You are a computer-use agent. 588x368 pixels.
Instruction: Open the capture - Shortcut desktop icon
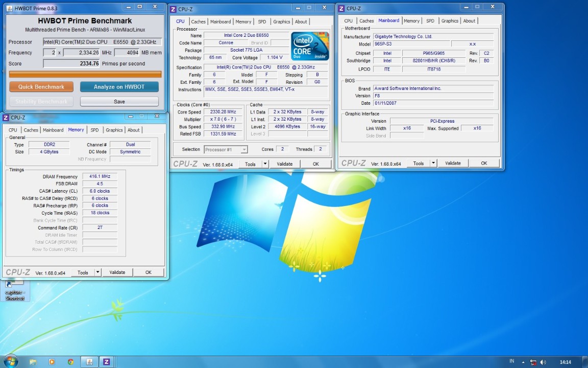coord(15,290)
